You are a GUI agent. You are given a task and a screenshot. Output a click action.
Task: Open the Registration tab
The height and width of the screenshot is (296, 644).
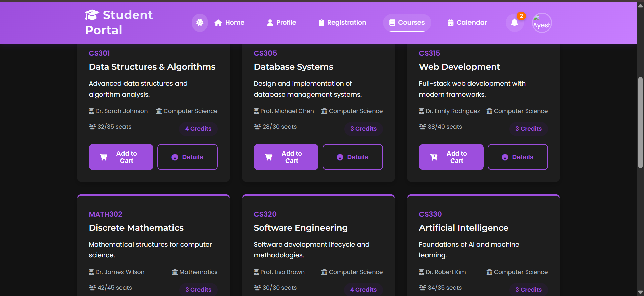[x=342, y=23]
